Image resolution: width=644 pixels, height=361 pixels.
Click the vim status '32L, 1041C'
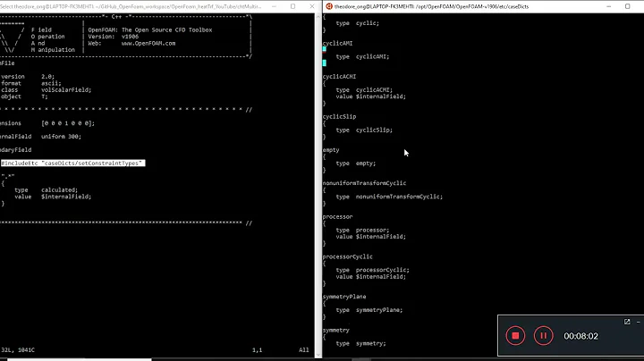[x=18, y=350]
